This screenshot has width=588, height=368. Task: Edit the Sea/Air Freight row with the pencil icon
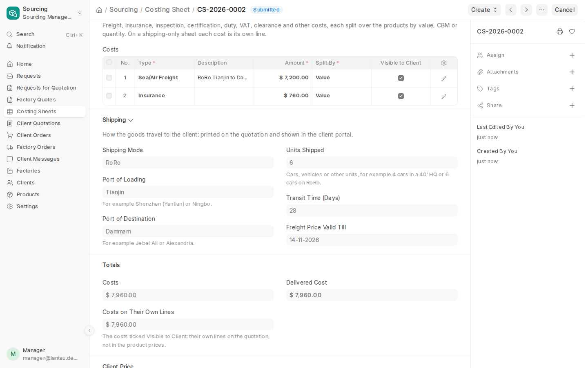[x=444, y=79]
